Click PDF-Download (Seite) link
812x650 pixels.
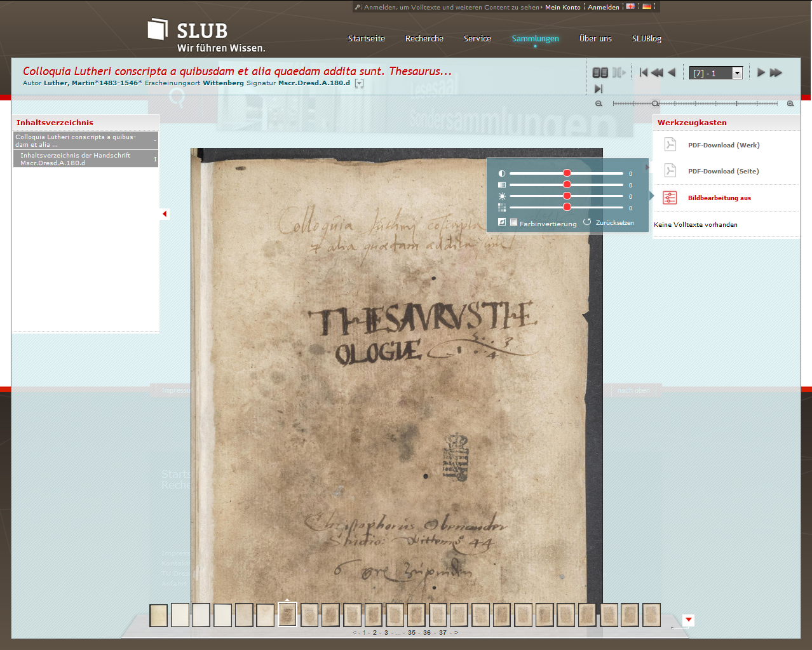[723, 172]
